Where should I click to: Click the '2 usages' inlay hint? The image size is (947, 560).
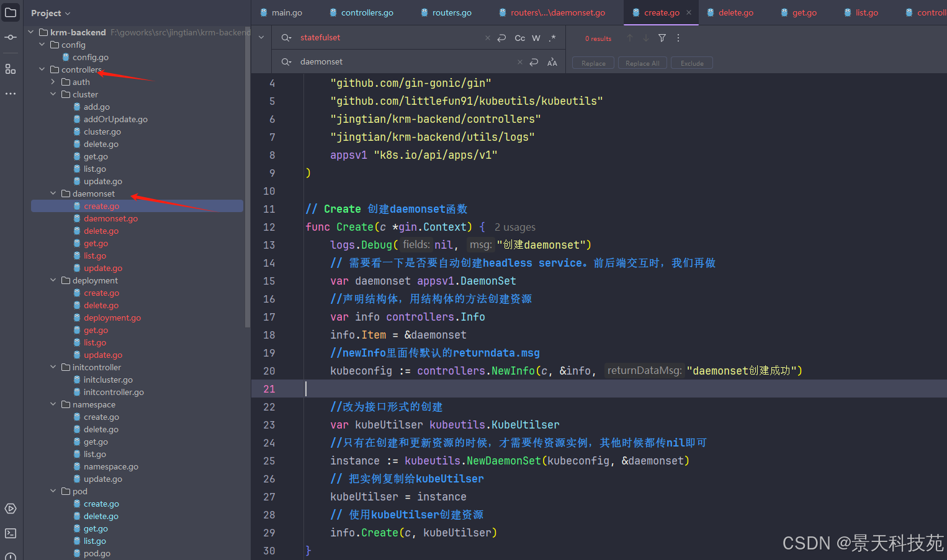(515, 227)
